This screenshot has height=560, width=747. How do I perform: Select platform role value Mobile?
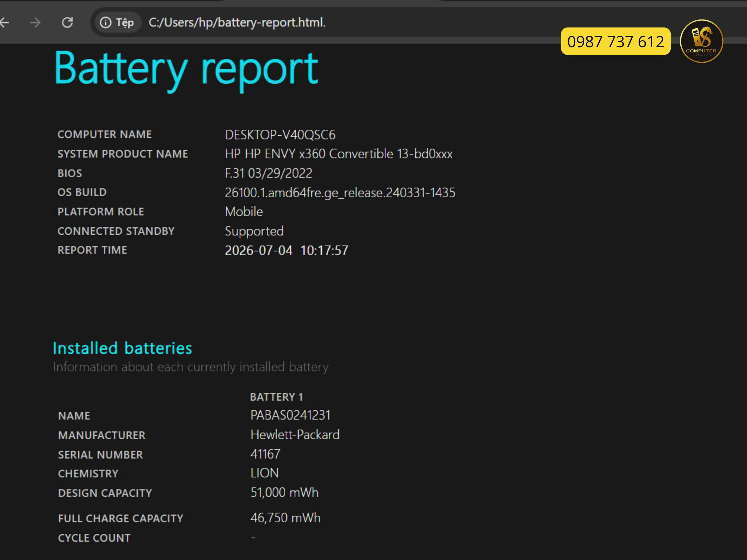pyautogui.click(x=244, y=212)
